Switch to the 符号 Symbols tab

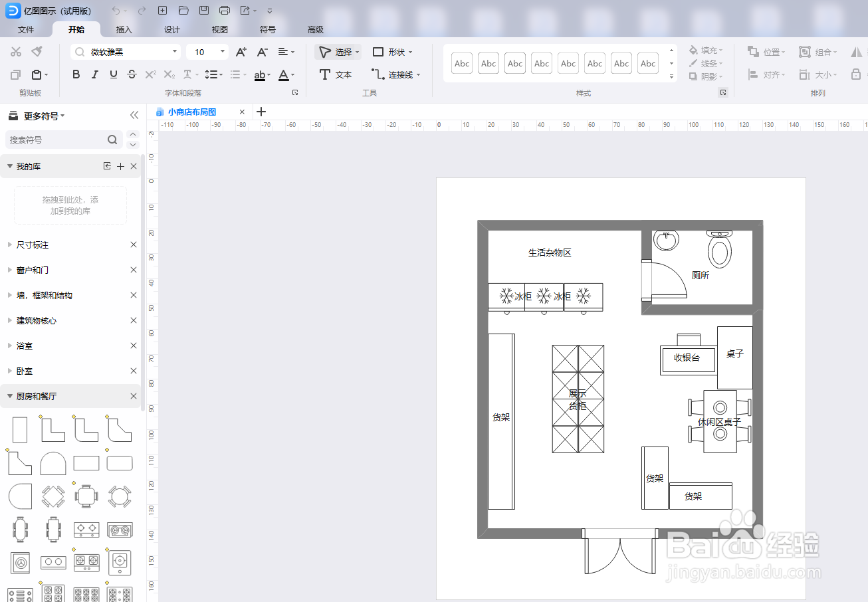tap(268, 29)
